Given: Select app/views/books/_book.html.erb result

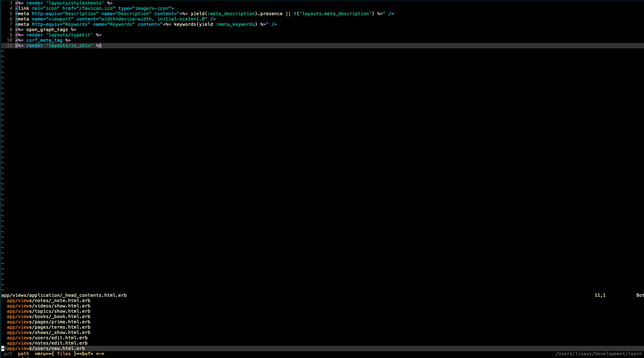Looking at the screenshot, I should point(48,317).
